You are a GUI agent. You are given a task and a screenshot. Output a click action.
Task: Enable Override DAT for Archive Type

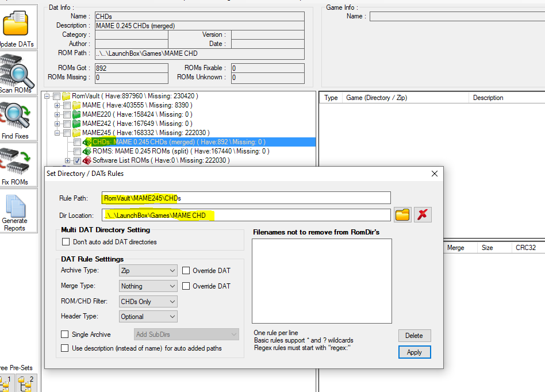click(x=186, y=270)
